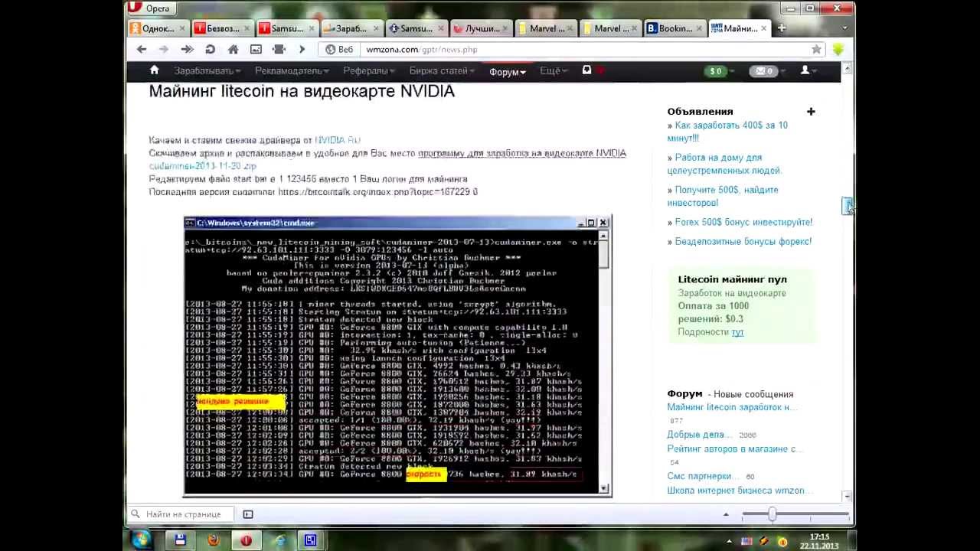
Task: Click the image toggle toolbar icon
Action: 256,49
